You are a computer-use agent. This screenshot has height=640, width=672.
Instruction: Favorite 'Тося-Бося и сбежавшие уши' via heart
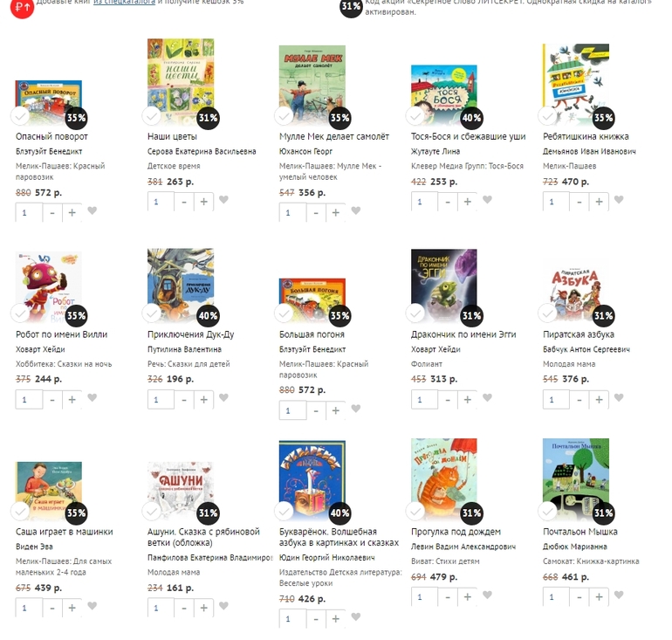coord(487,199)
